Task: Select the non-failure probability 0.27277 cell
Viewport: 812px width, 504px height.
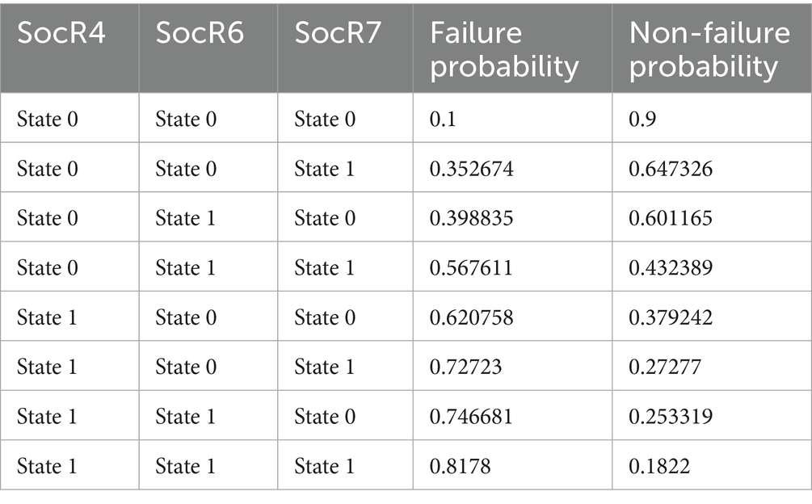Action: coord(666,367)
